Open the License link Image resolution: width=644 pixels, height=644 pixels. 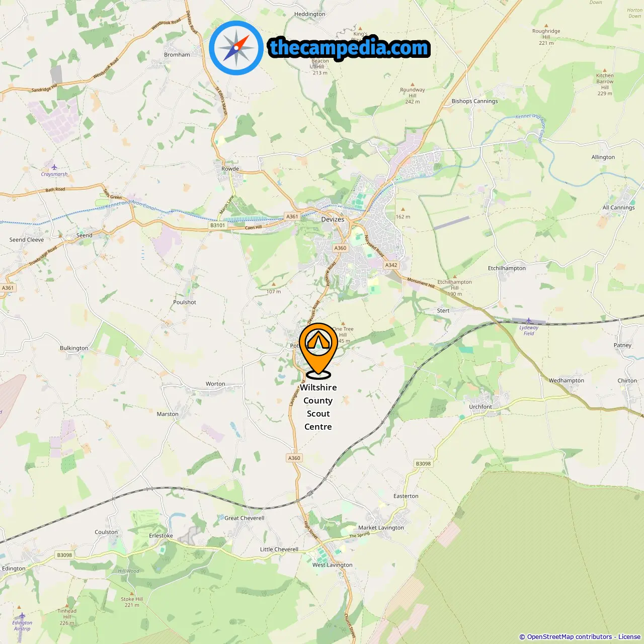click(629, 637)
